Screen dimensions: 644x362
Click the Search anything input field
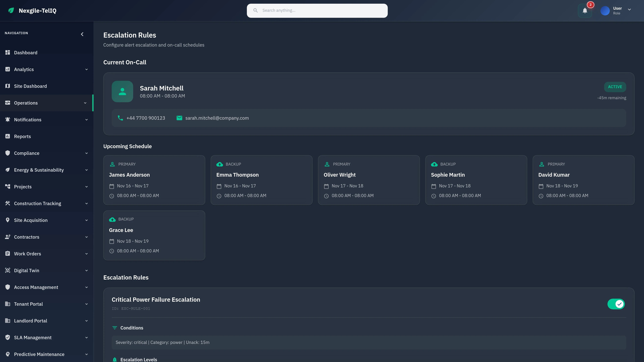tap(317, 11)
